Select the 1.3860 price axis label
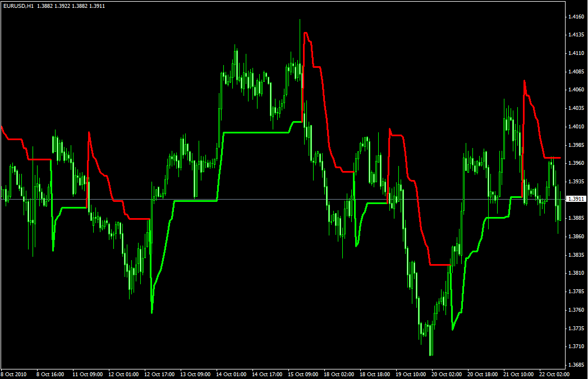Image resolution: width=588 pixels, height=379 pixels. [576, 236]
